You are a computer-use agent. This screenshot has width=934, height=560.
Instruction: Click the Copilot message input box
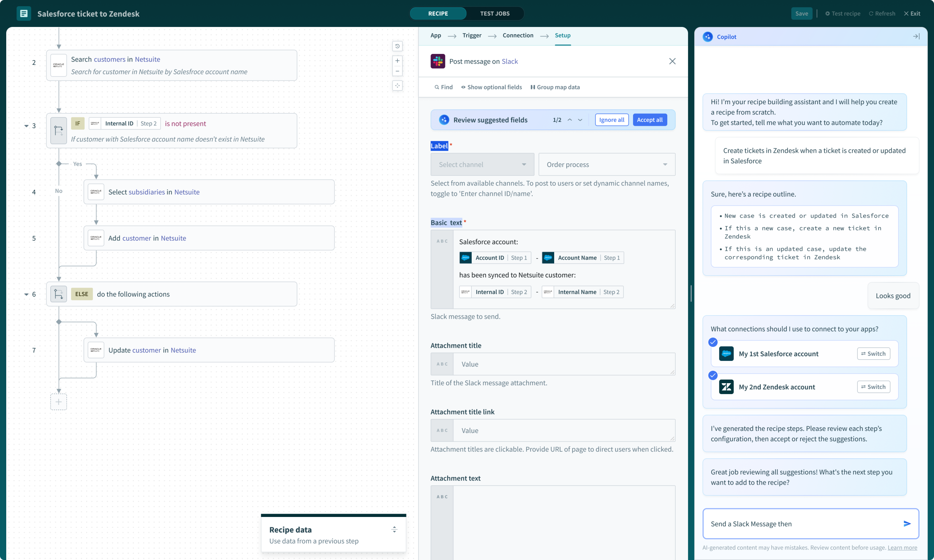pos(811,524)
